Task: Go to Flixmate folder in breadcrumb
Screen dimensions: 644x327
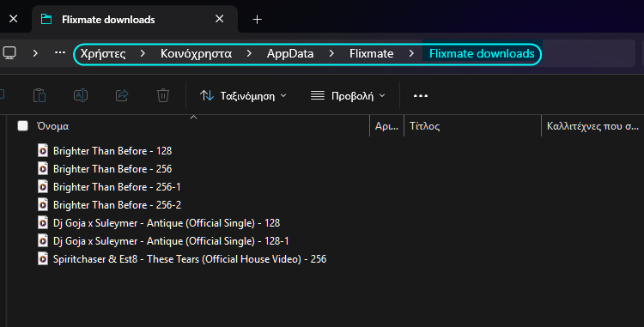Action: (x=371, y=53)
